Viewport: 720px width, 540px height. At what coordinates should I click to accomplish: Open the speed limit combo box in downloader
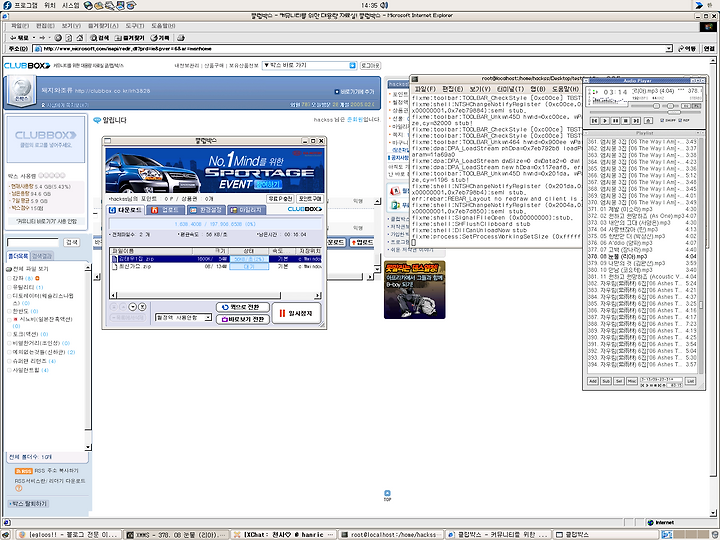click(183, 317)
